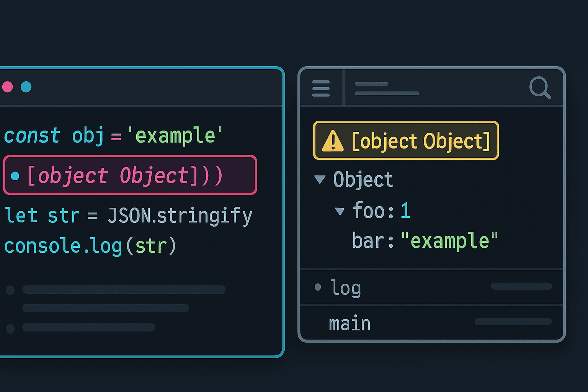
Task: Click the blue breakpoint dot beside [object Object]
Action: pyautogui.click(x=15, y=176)
